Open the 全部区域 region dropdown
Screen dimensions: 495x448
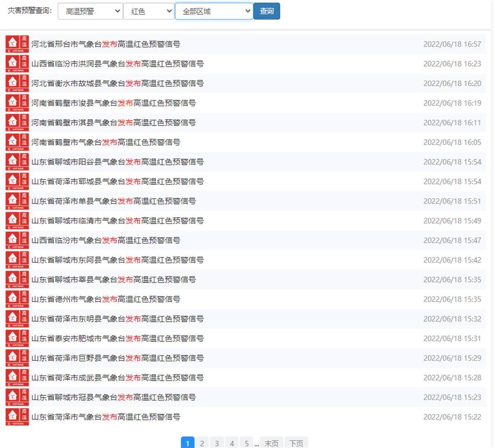click(x=214, y=11)
